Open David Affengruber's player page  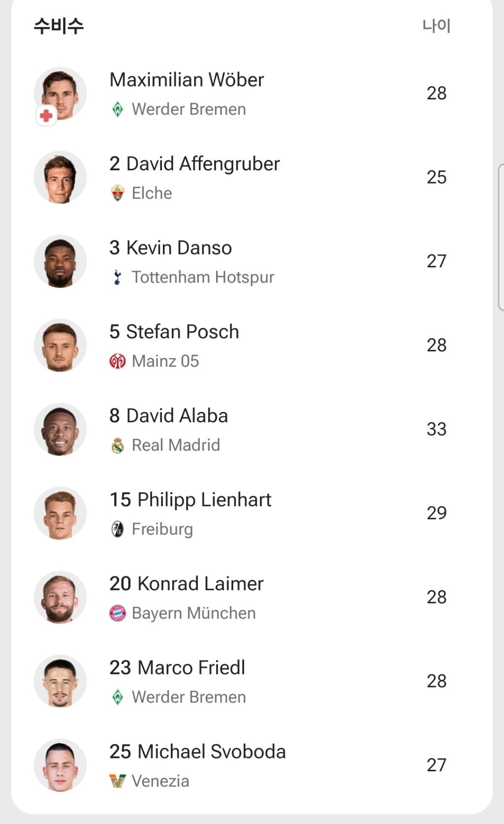tap(194, 164)
